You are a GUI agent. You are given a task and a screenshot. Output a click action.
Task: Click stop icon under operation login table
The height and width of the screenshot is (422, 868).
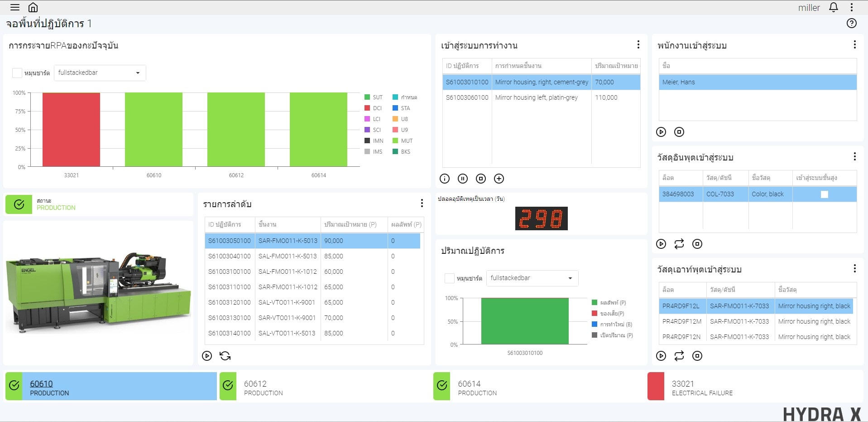tap(481, 179)
